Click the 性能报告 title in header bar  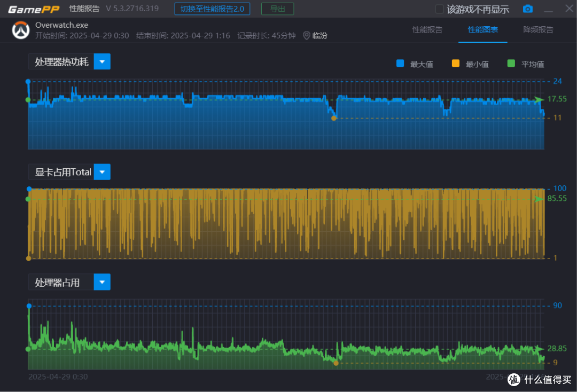tap(84, 9)
